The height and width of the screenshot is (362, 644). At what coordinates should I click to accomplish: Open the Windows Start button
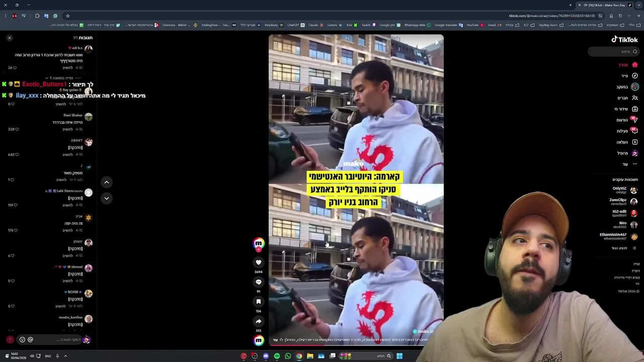pyautogui.click(x=399, y=356)
